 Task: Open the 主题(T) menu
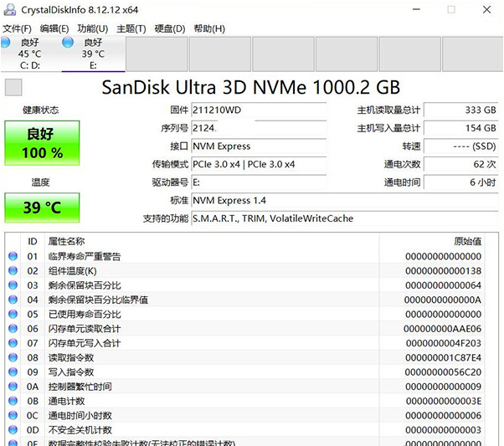(x=131, y=28)
